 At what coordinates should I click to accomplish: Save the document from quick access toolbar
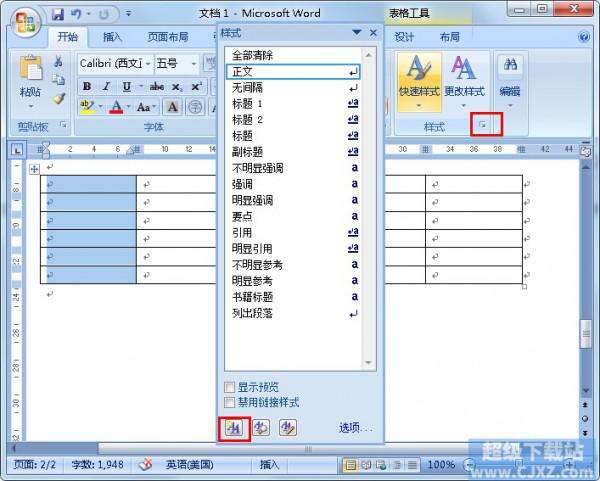coord(58,15)
